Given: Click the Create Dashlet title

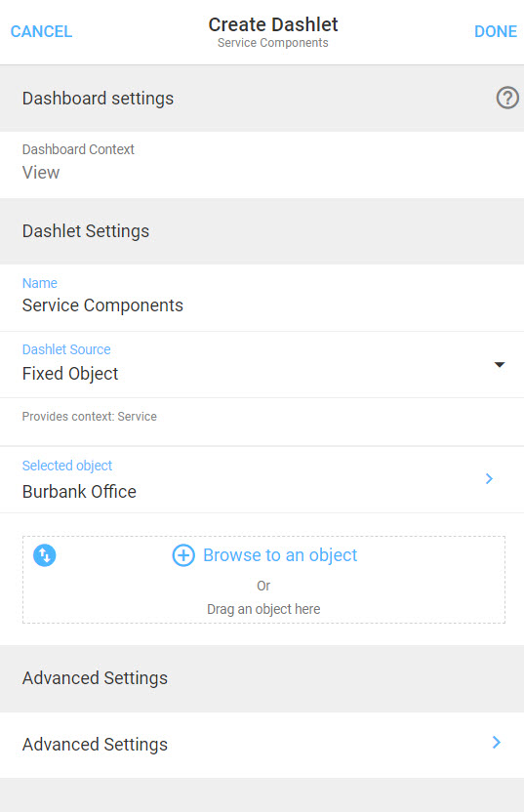Looking at the screenshot, I should [x=273, y=24].
